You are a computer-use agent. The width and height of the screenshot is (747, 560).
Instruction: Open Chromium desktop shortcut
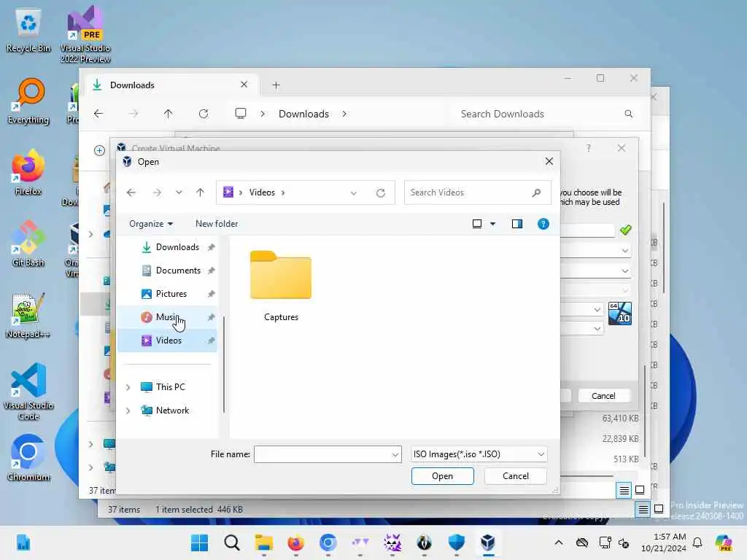[x=28, y=458]
